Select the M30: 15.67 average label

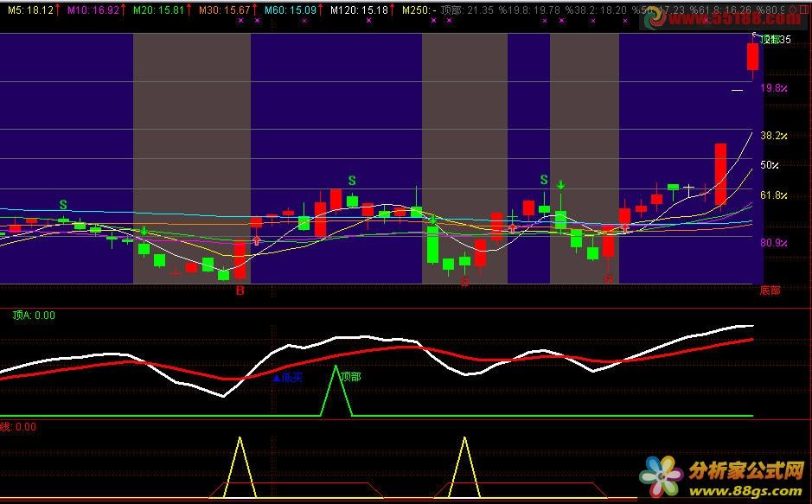coord(224,10)
